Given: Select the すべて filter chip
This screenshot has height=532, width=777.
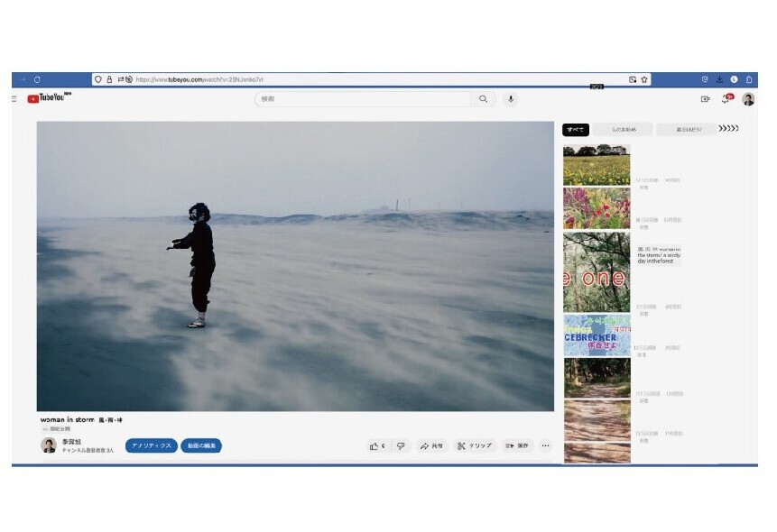Looking at the screenshot, I should [575, 130].
